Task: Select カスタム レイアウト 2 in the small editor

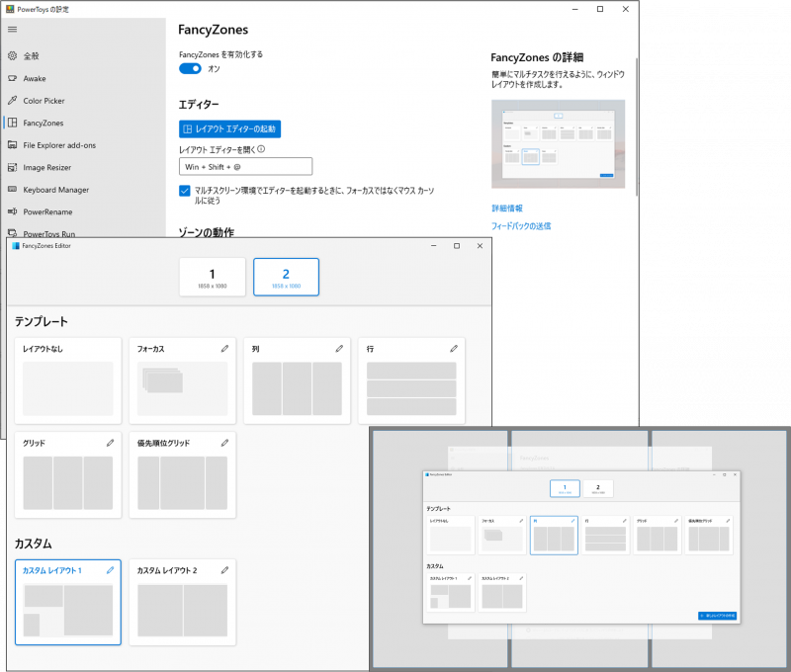Action: pyautogui.click(x=502, y=592)
